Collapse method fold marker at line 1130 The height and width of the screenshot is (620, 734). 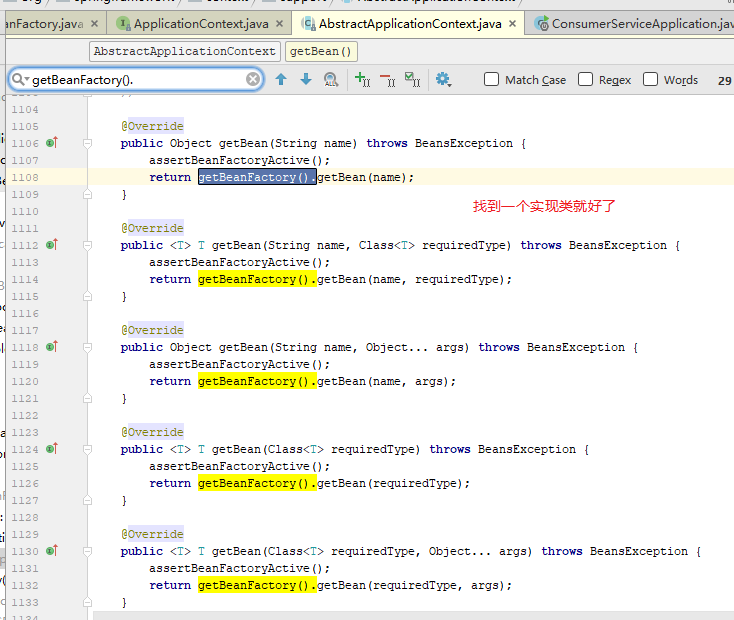(x=88, y=552)
